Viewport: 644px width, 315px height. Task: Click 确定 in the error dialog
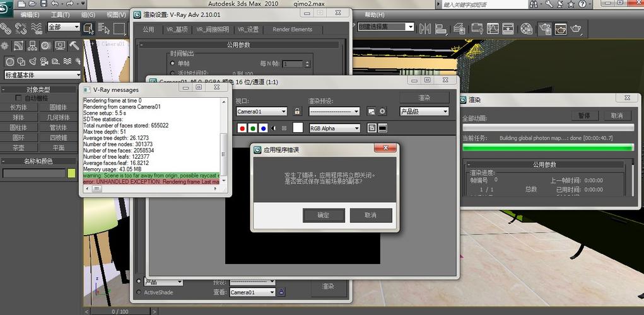[324, 215]
